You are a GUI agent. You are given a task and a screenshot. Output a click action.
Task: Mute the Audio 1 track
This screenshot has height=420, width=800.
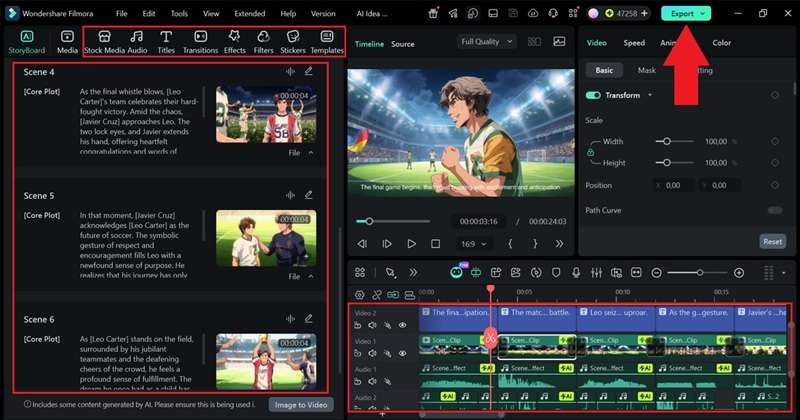(x=372, y=381)
